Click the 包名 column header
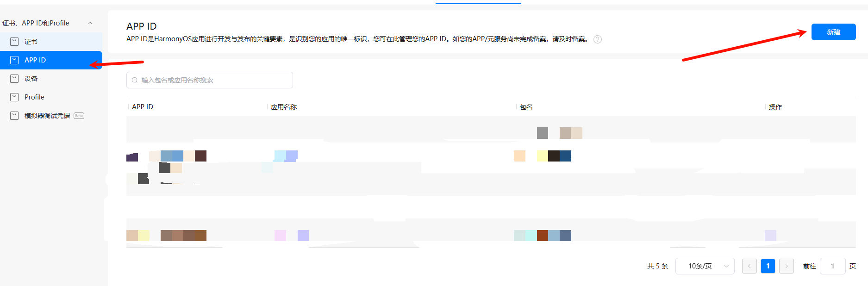 click(x=526, y=107)
